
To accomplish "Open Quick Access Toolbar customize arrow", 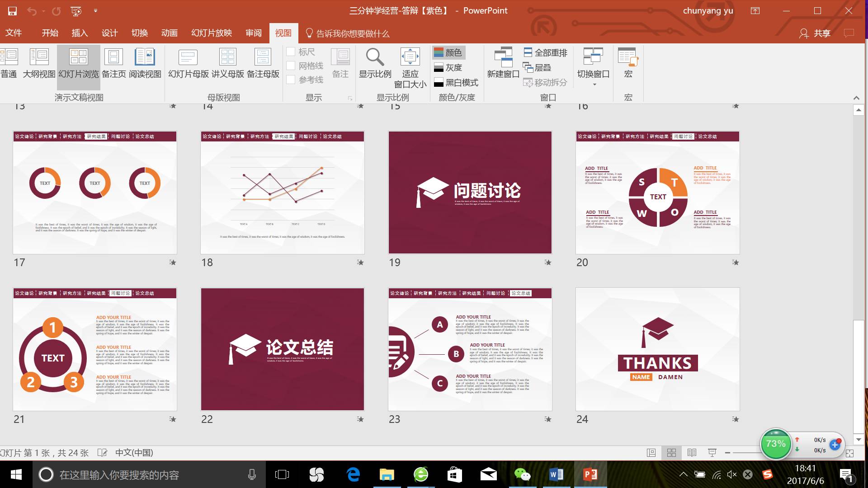I will click(x=95, y=10).
